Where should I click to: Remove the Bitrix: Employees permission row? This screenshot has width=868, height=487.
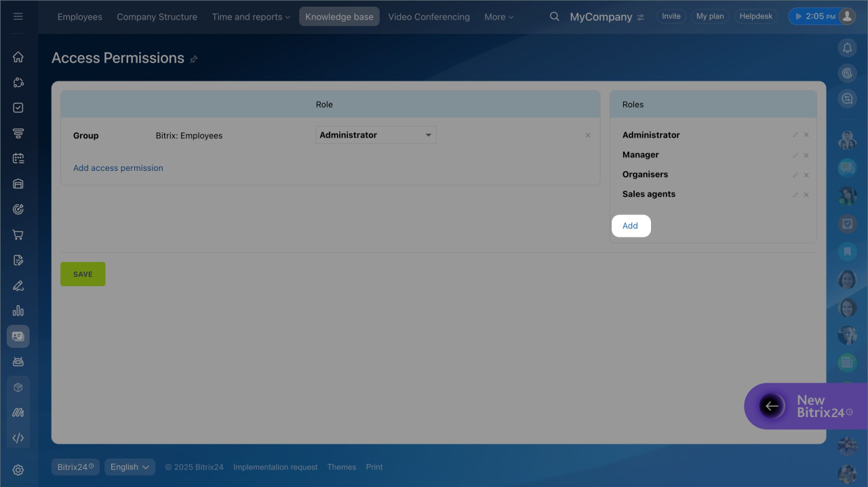[588, 136]
